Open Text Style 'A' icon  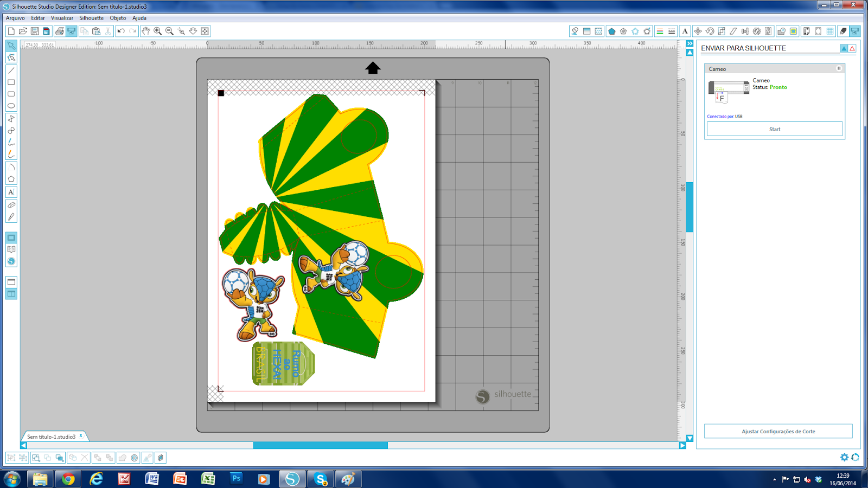pos(685,31)
